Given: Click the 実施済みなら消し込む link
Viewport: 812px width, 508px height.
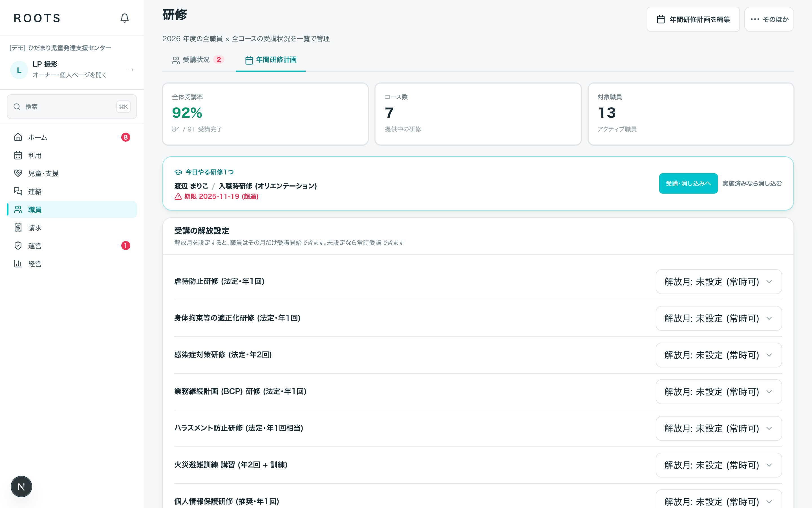Looking at the screenshot, I should tap(752, 183).
